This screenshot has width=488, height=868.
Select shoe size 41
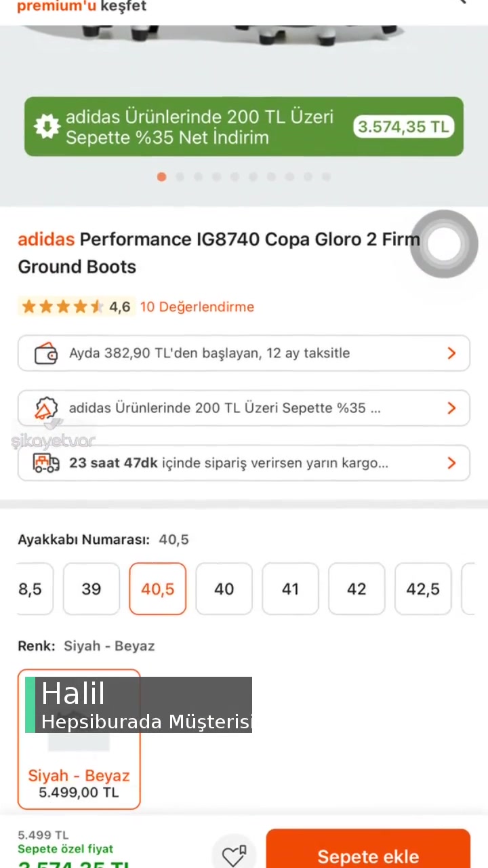click(x=290, y=589)
